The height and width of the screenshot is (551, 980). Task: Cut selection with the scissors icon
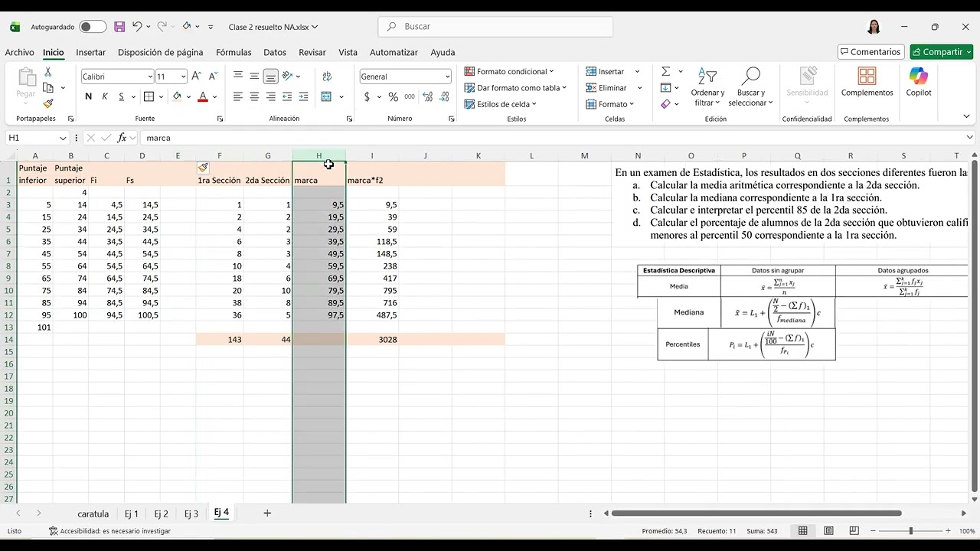(x=48, y=72)
